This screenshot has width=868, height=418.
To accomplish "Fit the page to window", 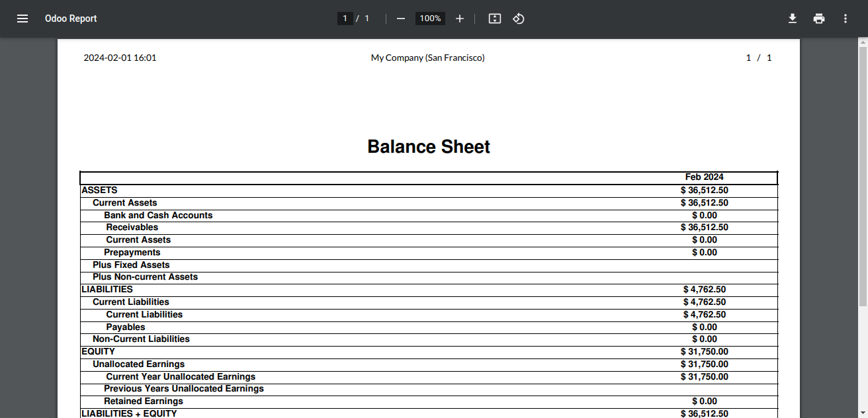I will click(495, 19).
